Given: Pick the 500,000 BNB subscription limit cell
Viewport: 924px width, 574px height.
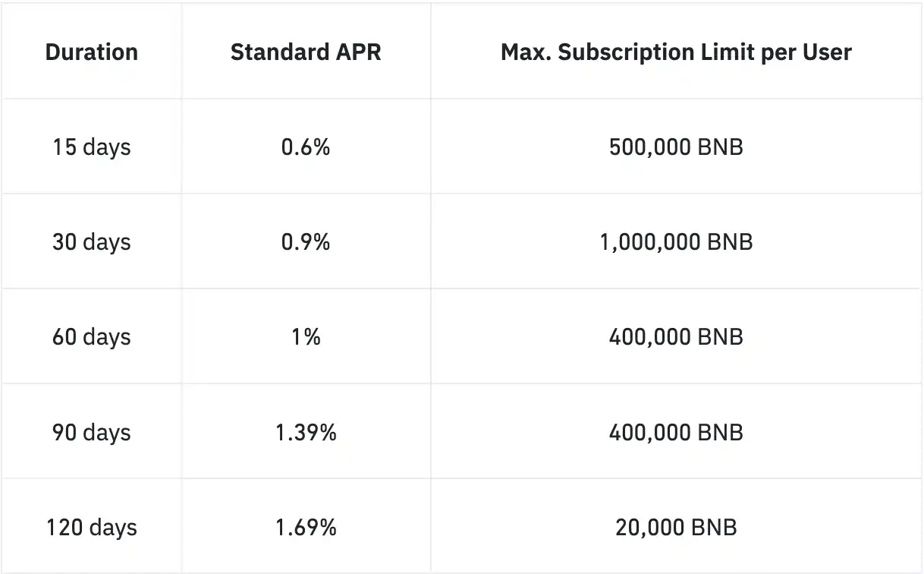Looking at the screenshot, I should 676,147.
